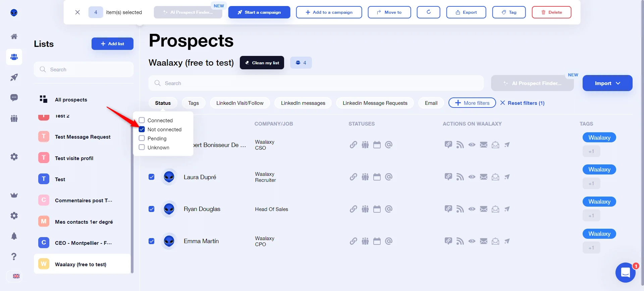Deselect Emma Martín's row checkbox

pos(152,241)
